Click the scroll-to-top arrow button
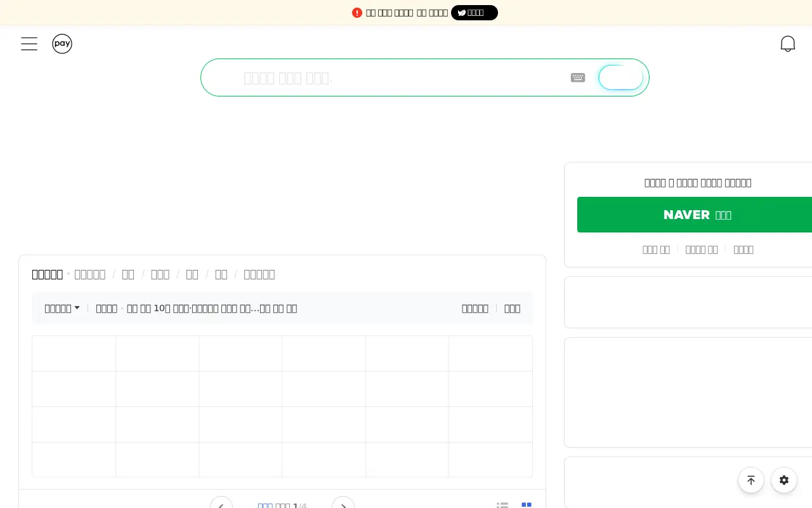812x508 pixels. point(751,480)
